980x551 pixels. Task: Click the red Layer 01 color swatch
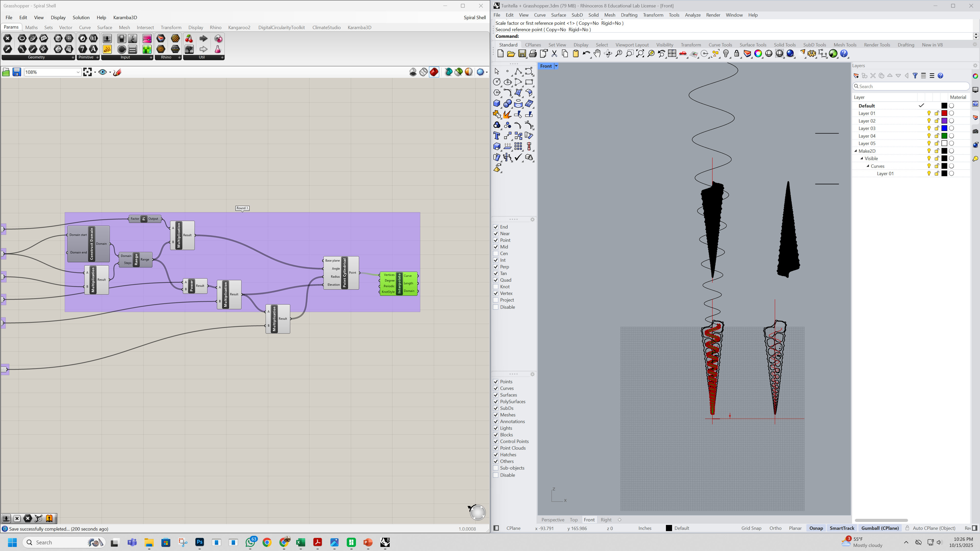944,113
